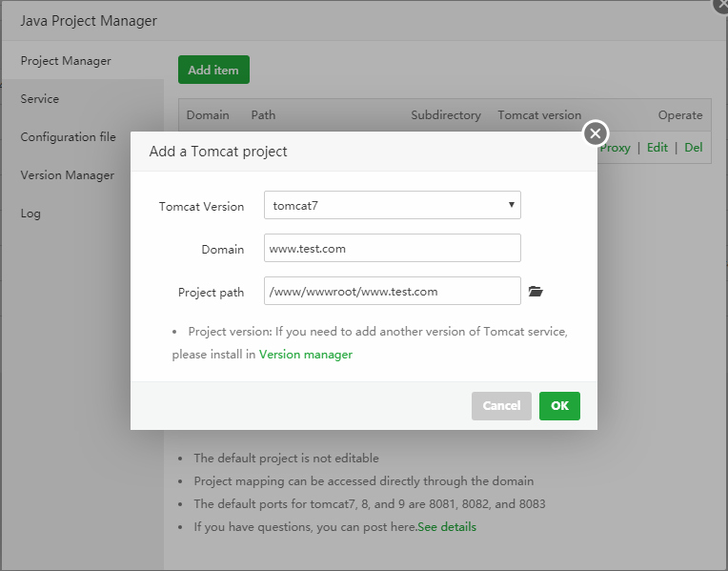Screen dimensions: 728x571
Task: Click the Java Project Manager title
Action: click(x=89, y=21)
